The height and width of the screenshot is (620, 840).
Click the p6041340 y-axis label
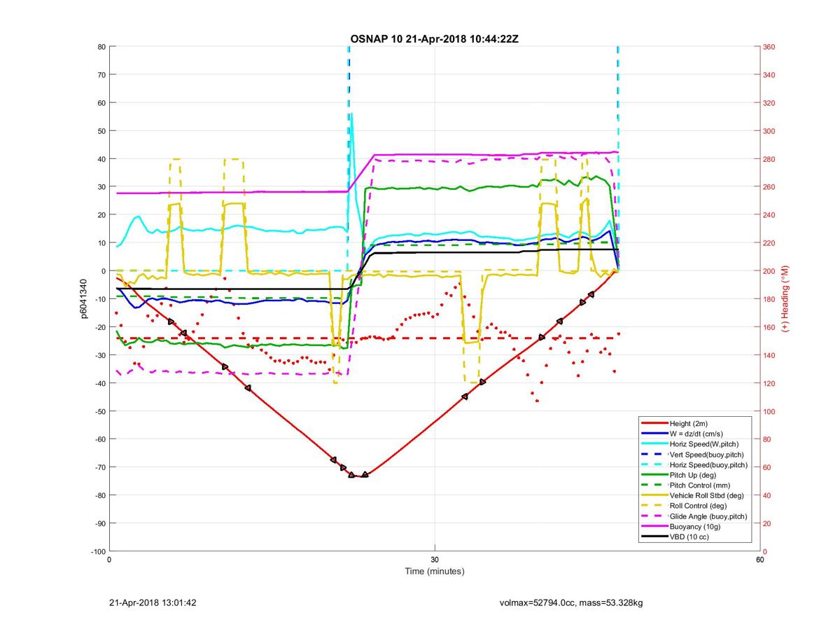tap(83, 299)
